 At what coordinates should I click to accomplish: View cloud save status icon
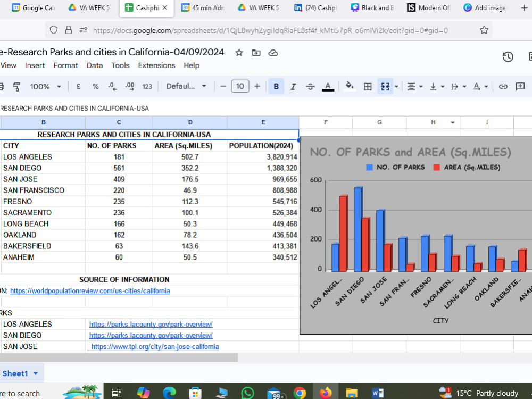[273, 53]
